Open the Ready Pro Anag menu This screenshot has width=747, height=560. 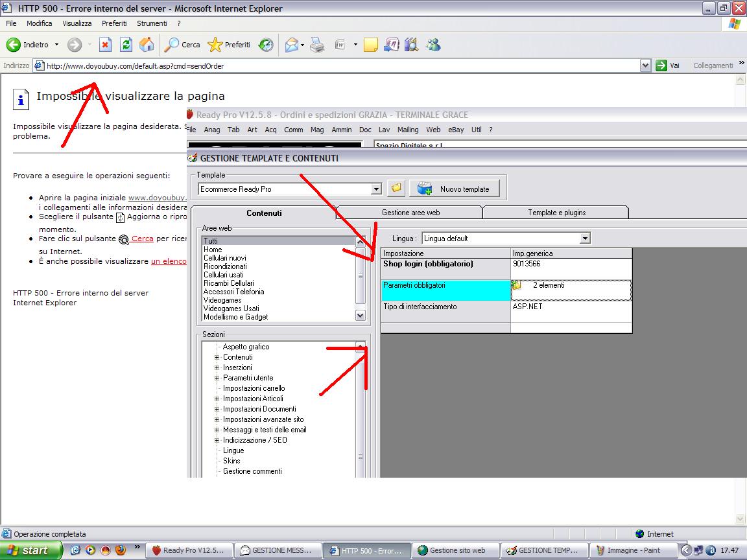(x=212, y=130)
